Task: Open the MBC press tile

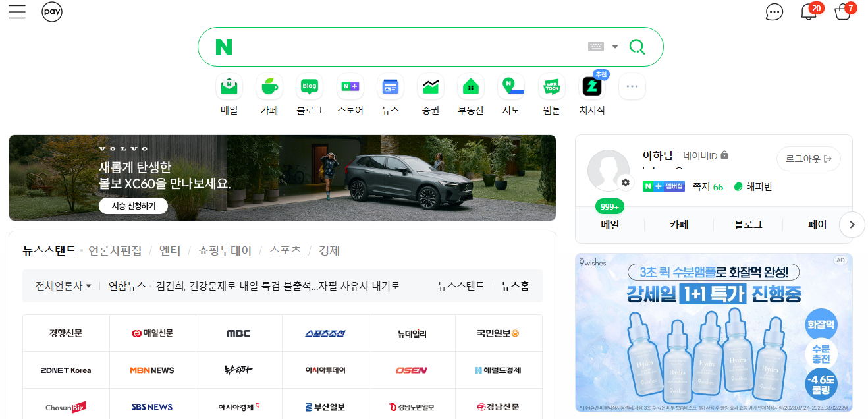Action: (239, 333)
